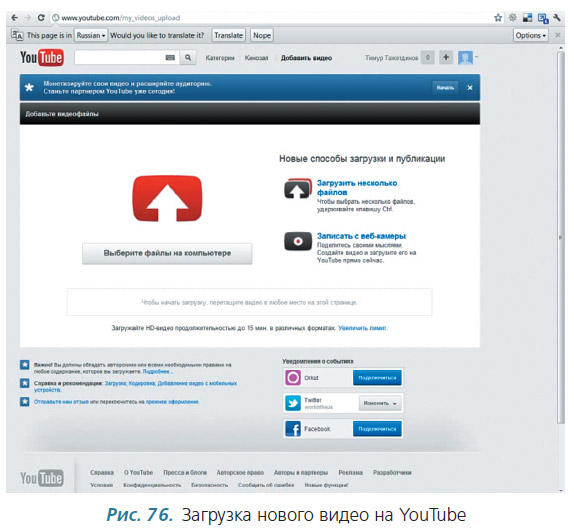This screenshot has height=532, width=574.
Task: Click the Twitter bird icon
Action: click(x=293, y=403)
